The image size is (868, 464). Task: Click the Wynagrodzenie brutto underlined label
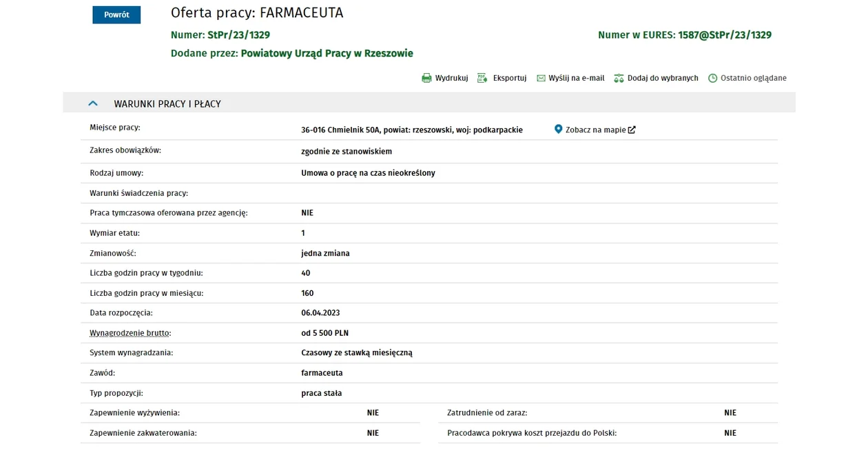tap(130, 333)
